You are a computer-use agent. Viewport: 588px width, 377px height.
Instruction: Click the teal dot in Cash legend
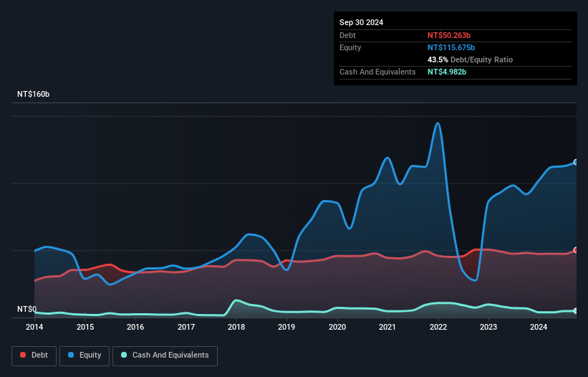(124, 355)
